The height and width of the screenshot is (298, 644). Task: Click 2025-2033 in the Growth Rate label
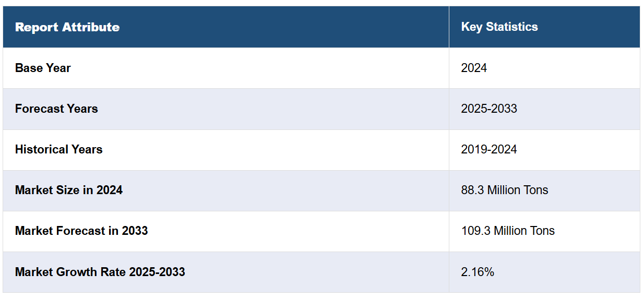pos(157,272)
